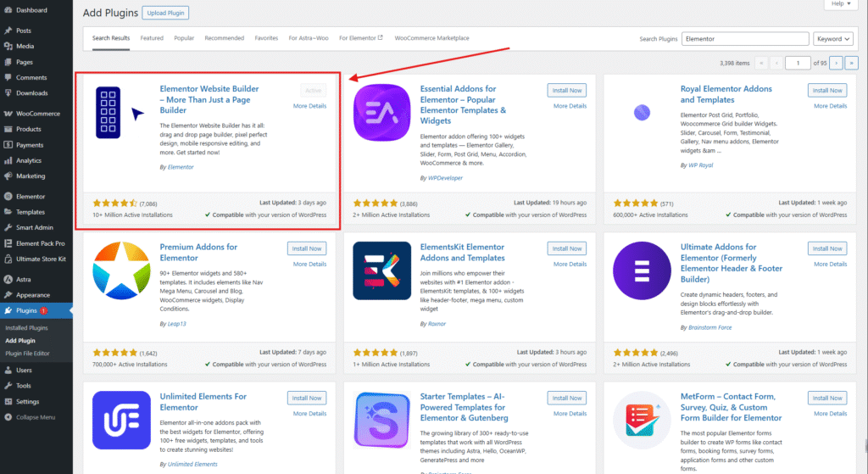Click the Appearance brush icon
Viewport: 868px width, 474px height.
(x=8, y=295)
